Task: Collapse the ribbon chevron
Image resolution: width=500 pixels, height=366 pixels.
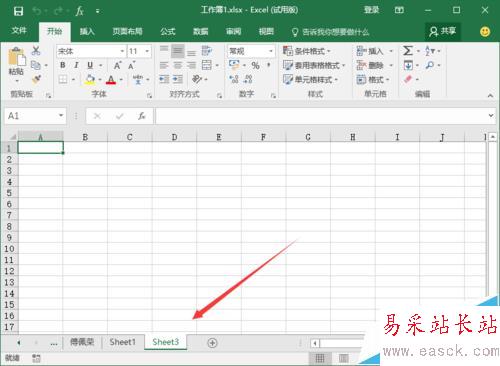Action: point(490,96)
